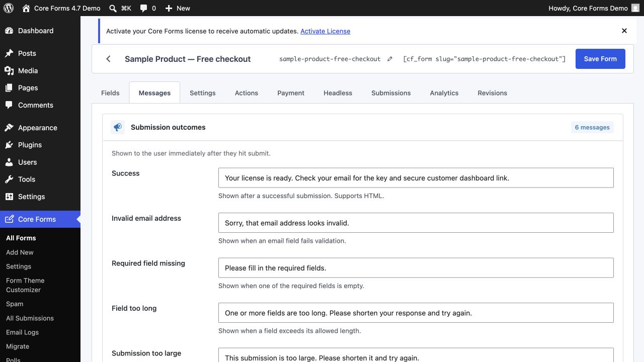Click the Dashboard gauge icon
The image size is (644, 362).
coord(9,31)
